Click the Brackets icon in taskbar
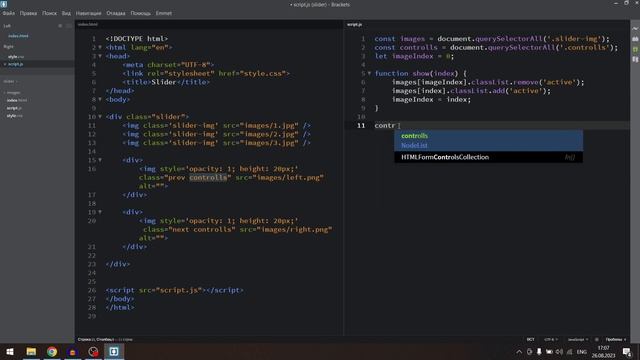Viewport: 640px width, 360px height. click(x=113, y=351)
